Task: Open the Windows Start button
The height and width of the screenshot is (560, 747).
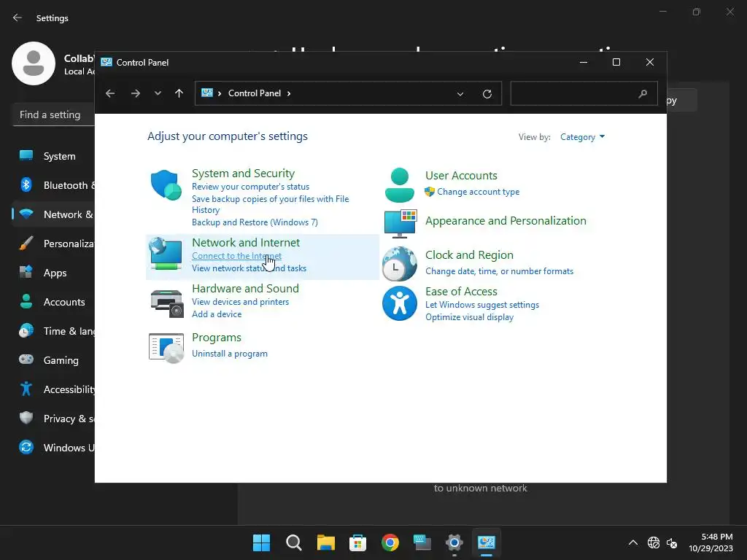Action: pos(261,542)
